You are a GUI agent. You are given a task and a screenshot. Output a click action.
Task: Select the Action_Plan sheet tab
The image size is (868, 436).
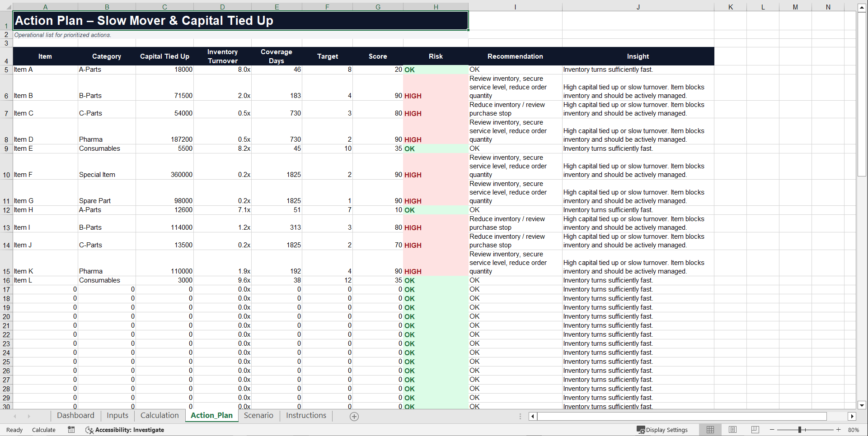(x=211, y=416)
